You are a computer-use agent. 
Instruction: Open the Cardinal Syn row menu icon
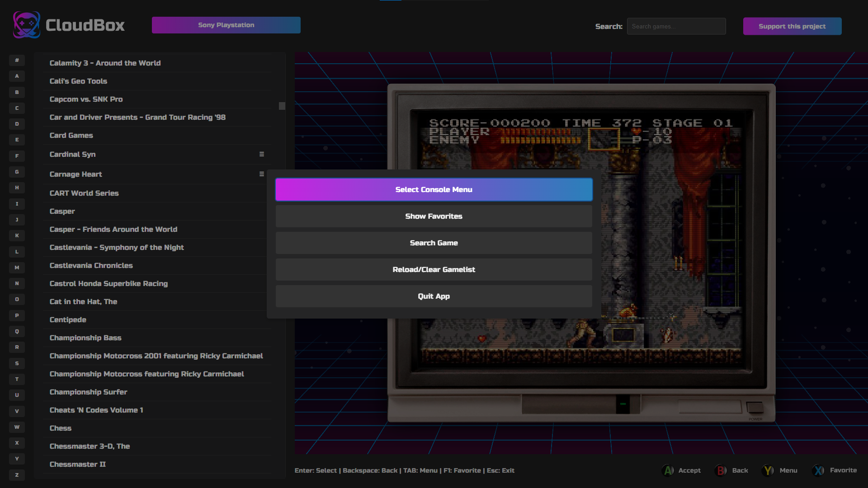tap(262, 154)
